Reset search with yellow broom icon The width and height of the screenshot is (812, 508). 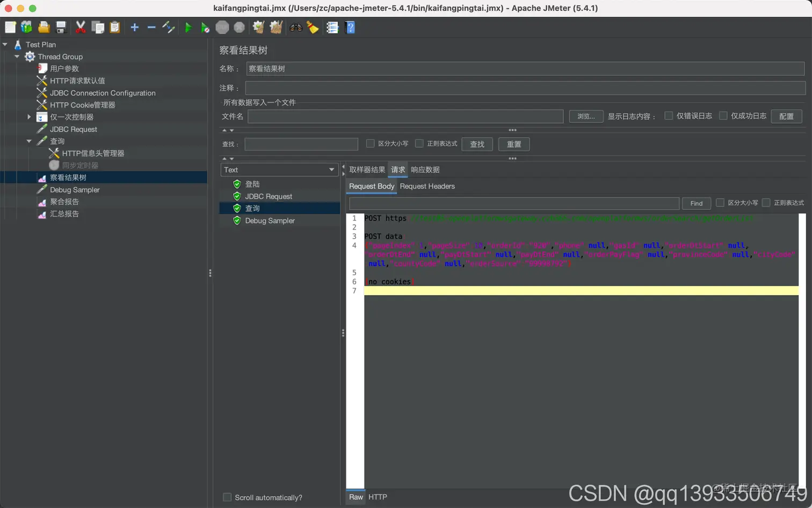click(x=313, y=27)
